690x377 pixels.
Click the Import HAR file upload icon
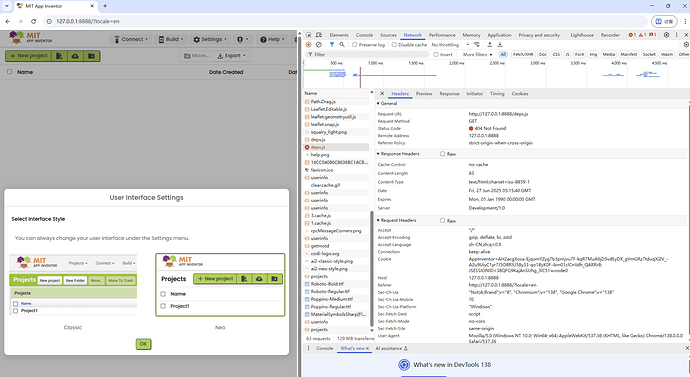[489, 44]
